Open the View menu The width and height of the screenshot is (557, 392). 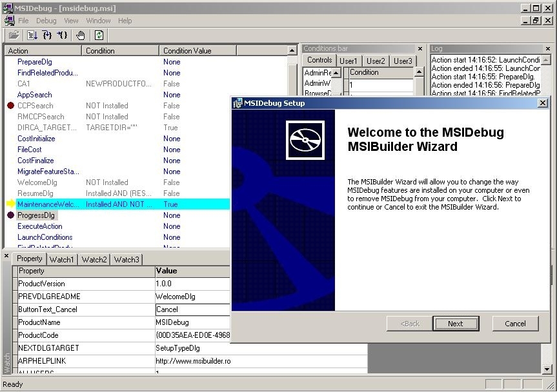(71, 21)
